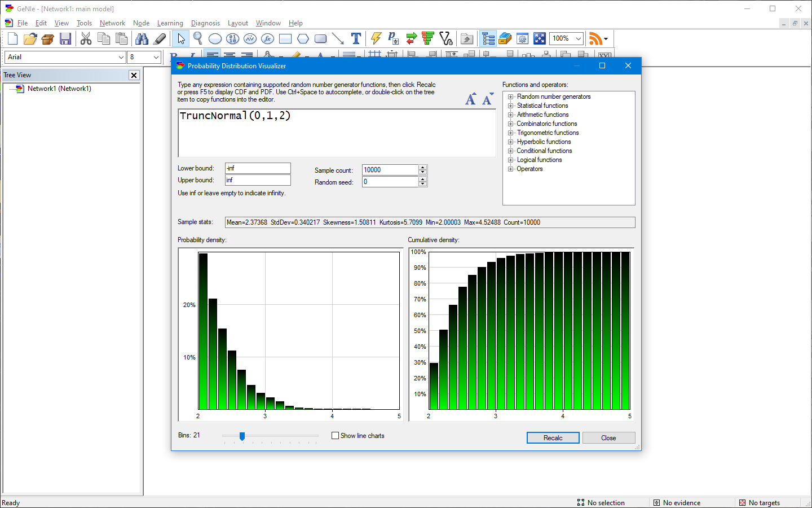Select the highlighter marker tool

tap(160, 38)
